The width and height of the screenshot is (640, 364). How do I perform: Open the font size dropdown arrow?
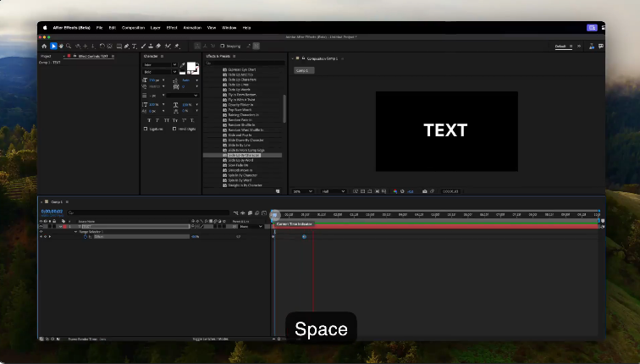[163, 80]
